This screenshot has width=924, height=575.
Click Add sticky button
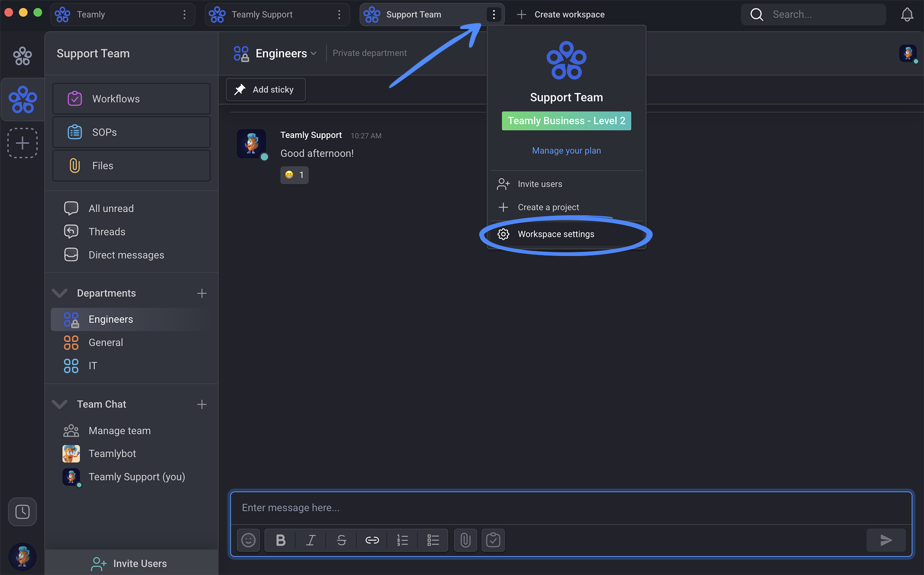pyautogui.click(x=266, y=90)
